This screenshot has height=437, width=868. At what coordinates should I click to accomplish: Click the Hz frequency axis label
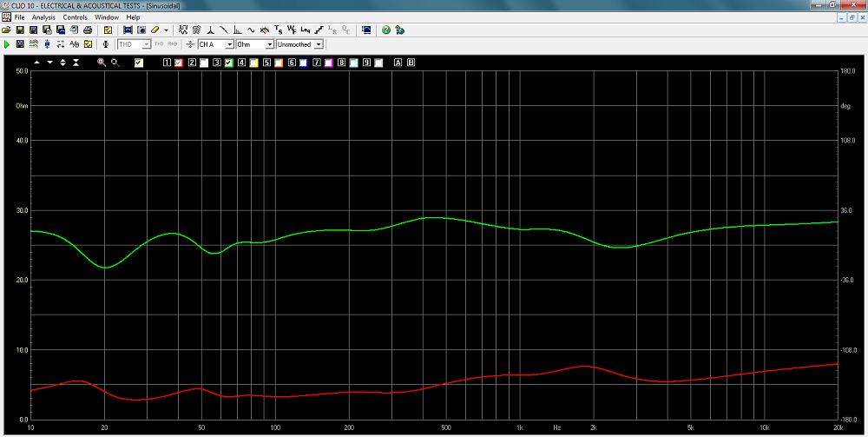click(x=557, y=428)
